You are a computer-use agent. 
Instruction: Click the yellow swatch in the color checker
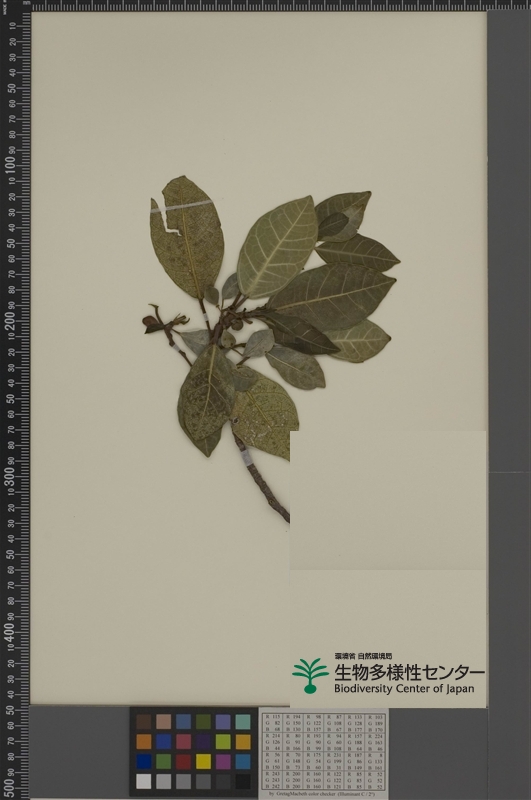click(204, 761)
